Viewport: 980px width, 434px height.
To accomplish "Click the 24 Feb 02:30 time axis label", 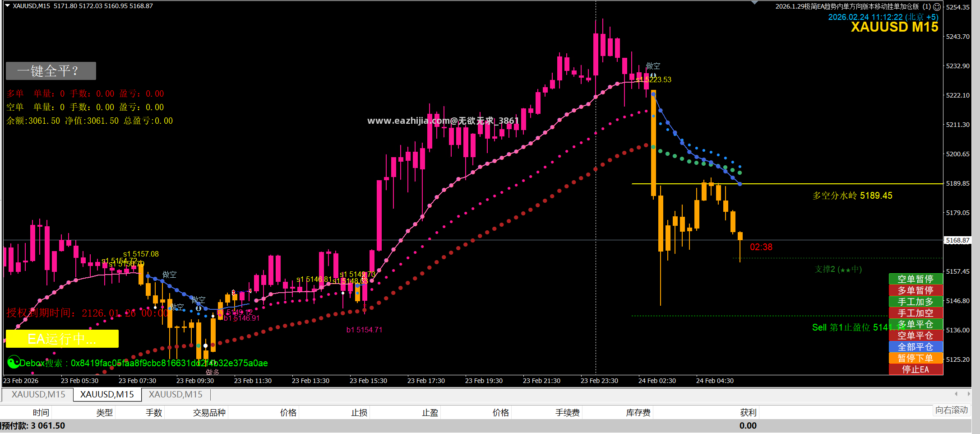I will point(657,381).
